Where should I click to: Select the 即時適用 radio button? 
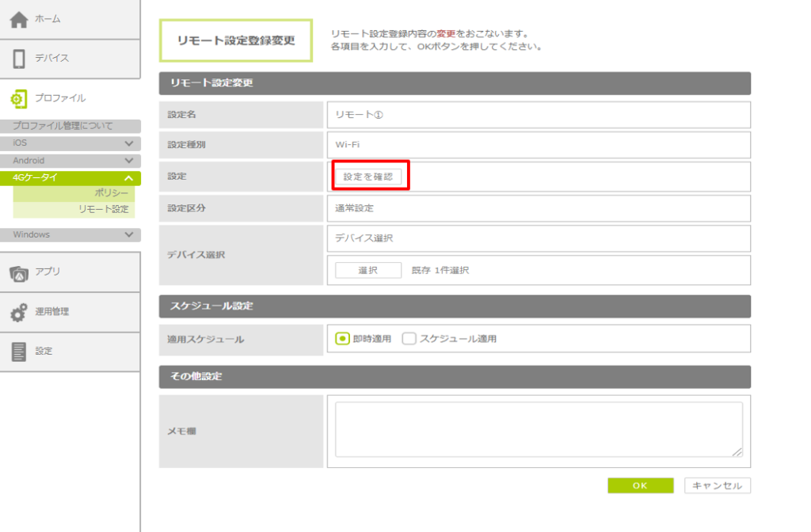343,339
